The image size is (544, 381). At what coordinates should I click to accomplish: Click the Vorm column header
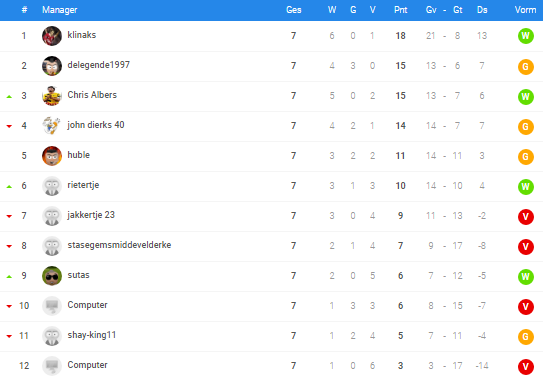tap(525, 10)
